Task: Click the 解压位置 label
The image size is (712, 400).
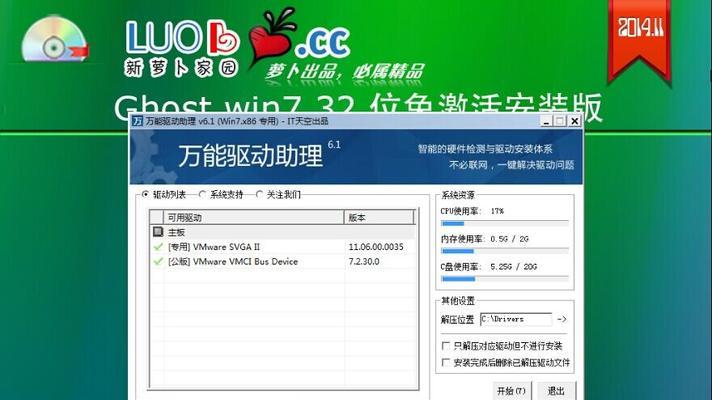Action: [457, 320]
